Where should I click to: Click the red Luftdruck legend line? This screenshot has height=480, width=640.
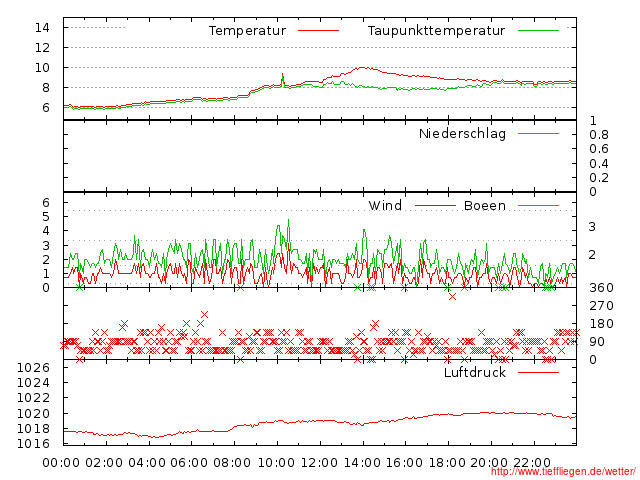(538, 372)
